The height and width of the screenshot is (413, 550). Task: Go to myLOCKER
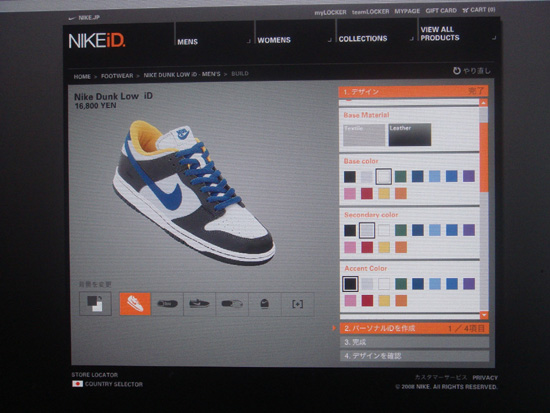[330, 12]
